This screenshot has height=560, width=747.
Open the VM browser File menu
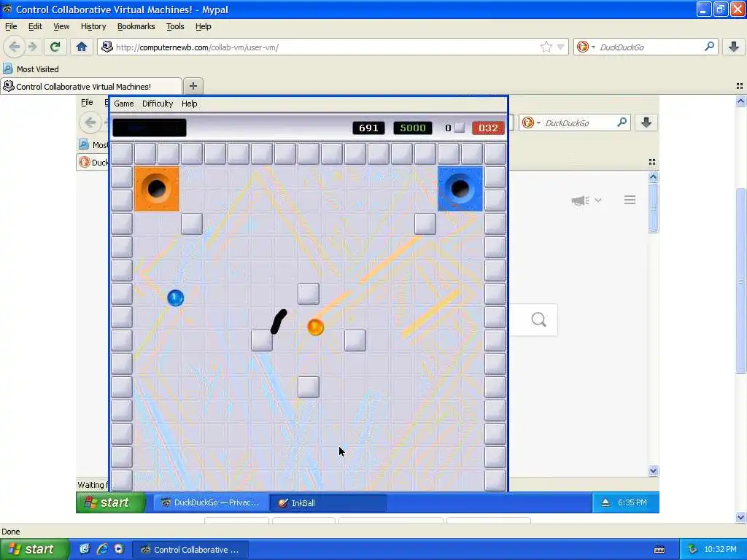(x=87, y=102)
